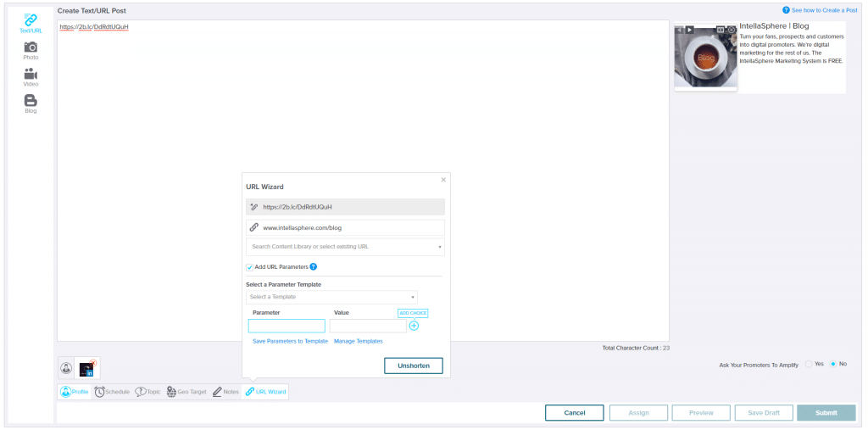The image size is (868, 430).
Task: Select No for Ask Your Promoters To Amplify
Action: (832, 364)
